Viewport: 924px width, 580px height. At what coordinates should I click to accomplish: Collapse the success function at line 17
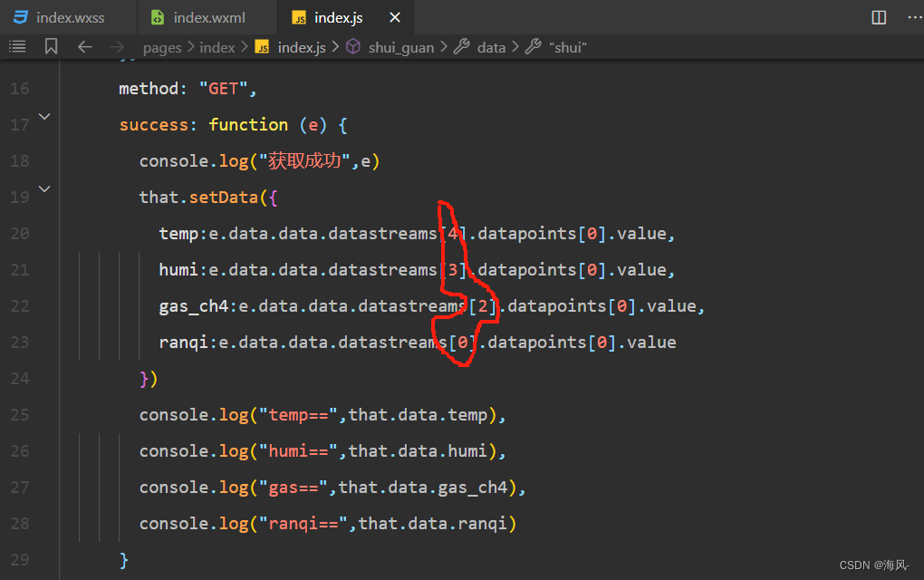[x=44, y=117]
